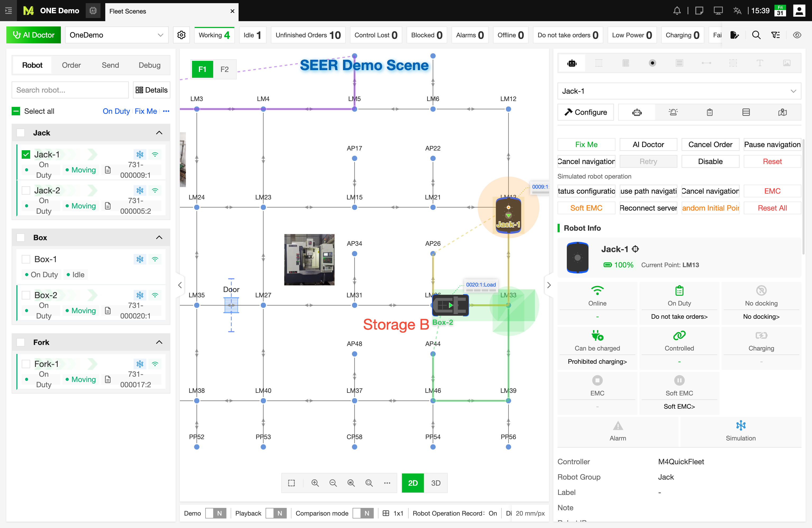Open the clipboard tab icon next to Configure
812x528 pixels.
pyautogui.click(x=710, y=112)
